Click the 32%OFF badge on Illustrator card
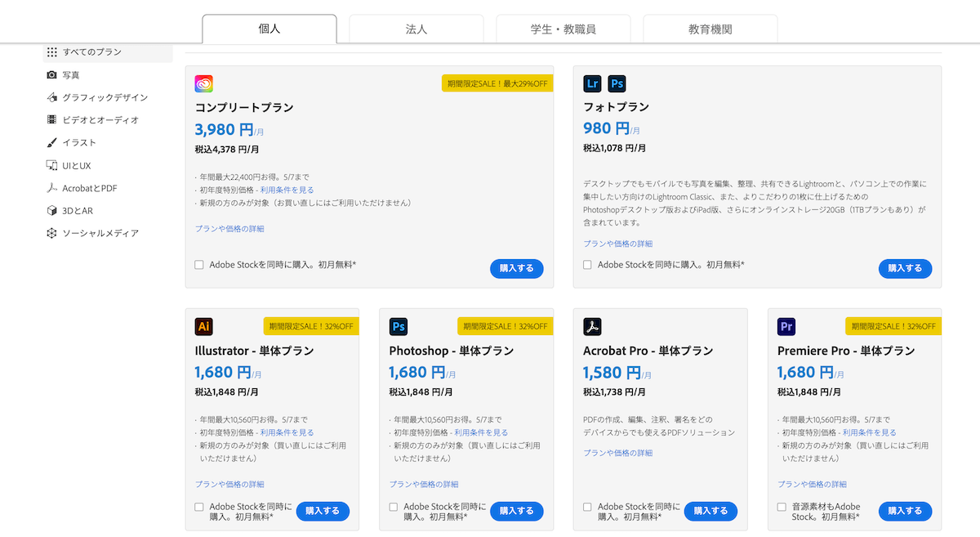The height and width of the screenshot is (537, 980). tap(311, 326)
